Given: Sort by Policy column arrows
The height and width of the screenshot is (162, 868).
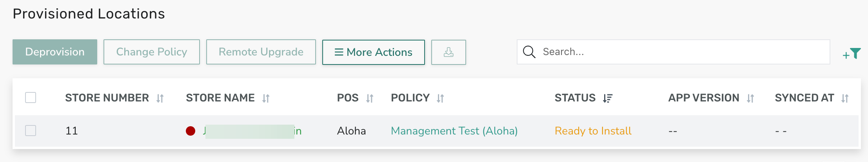Looking at the screenshot, I should click(x=440, y=98).
